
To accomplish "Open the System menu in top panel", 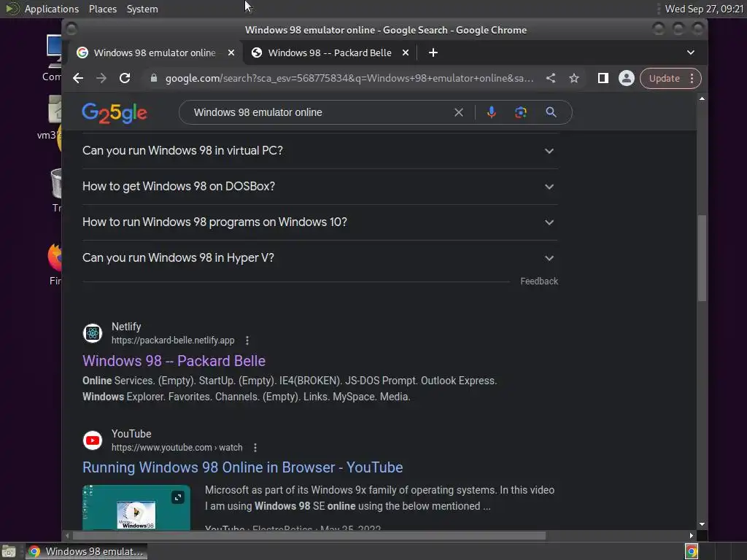I will pos(142,9).
